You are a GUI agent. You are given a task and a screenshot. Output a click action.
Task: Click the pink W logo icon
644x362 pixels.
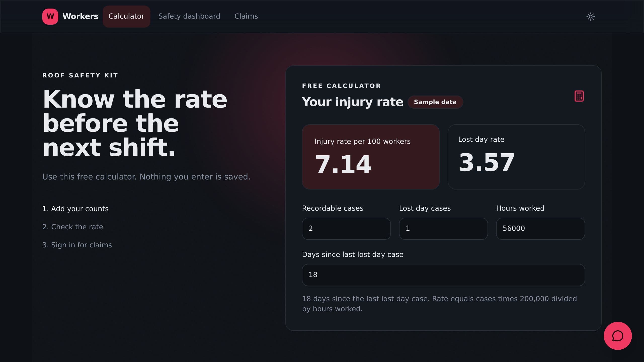click(x=50, y=17)
